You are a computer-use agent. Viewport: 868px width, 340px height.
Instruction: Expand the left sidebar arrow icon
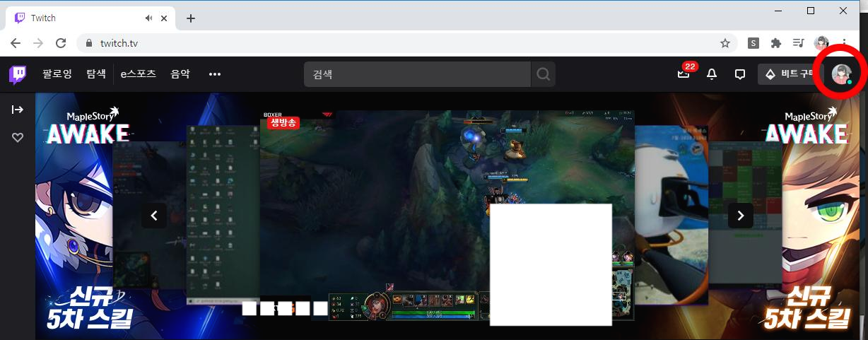point(18,110)
